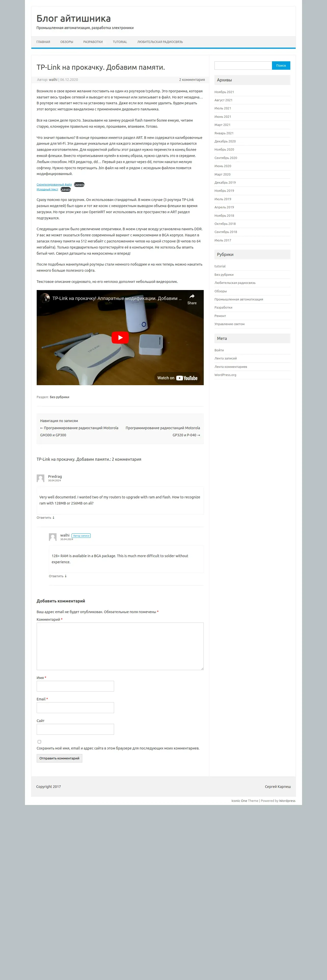
Task: Open the Октябрь 2018 archive
Action: pyautogui.click(x=225, y=224)
